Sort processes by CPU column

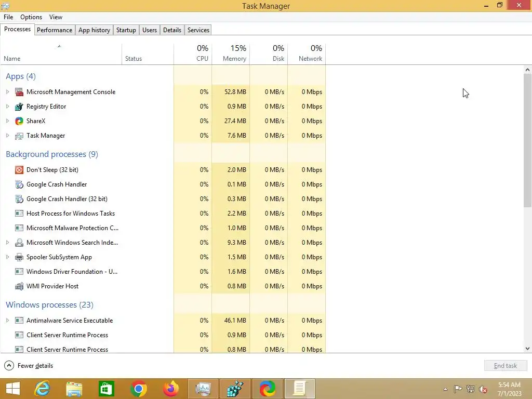tap(193, 54)
